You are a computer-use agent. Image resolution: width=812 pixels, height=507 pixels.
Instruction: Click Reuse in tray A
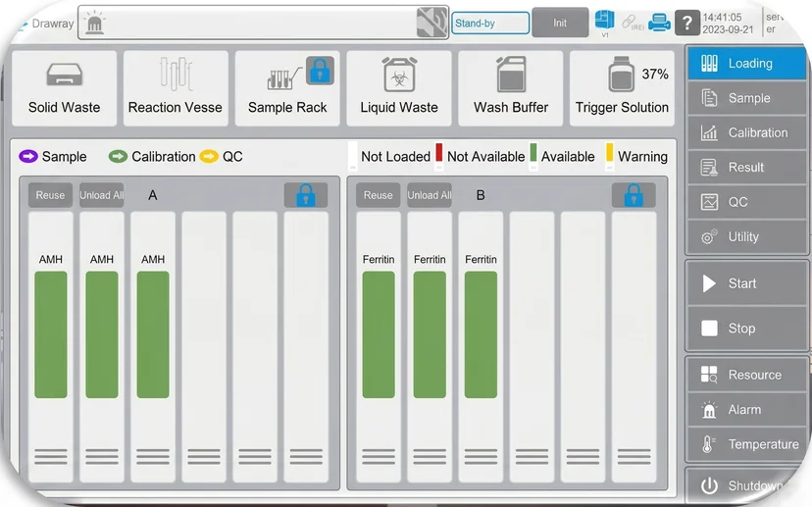(50, 195)
